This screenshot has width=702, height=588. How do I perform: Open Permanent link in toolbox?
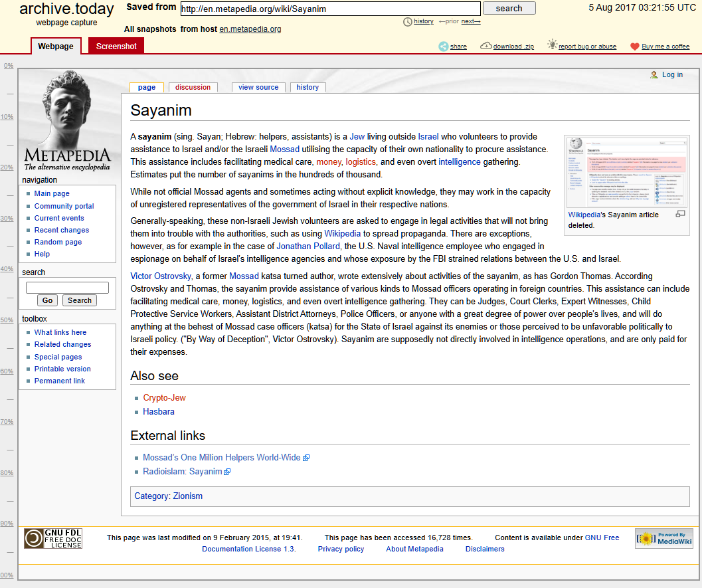click(x=60, y=381)
